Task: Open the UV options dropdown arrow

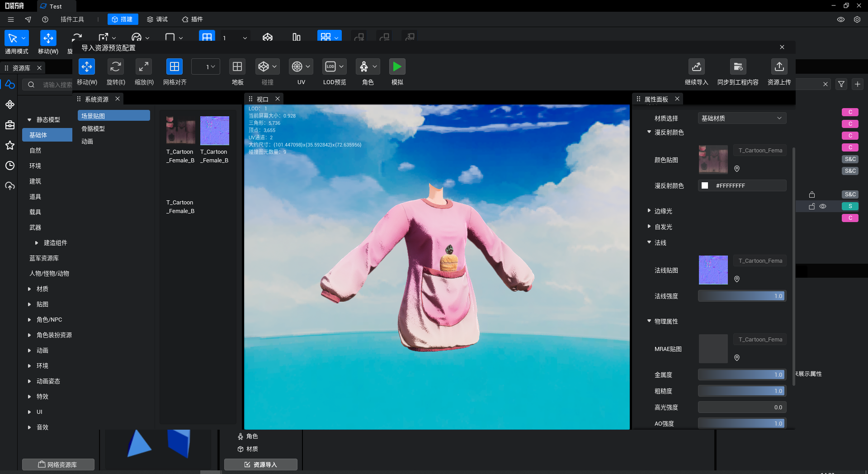Action: pyautogui.click(x=308, y=67)
